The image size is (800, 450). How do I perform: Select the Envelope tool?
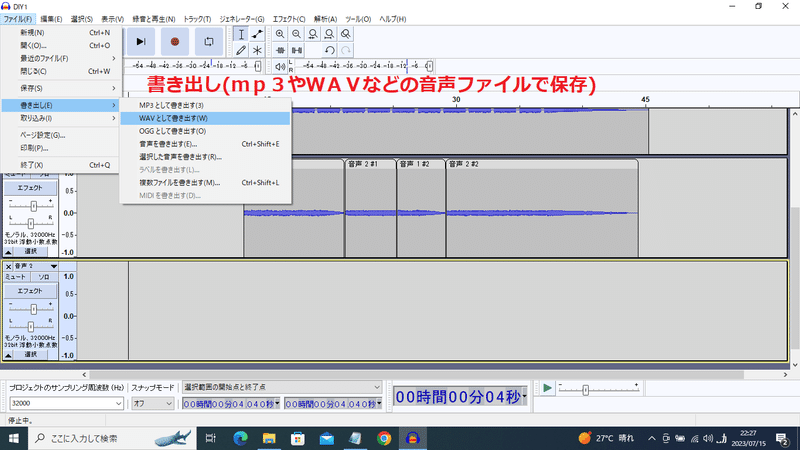coord(257,34)
